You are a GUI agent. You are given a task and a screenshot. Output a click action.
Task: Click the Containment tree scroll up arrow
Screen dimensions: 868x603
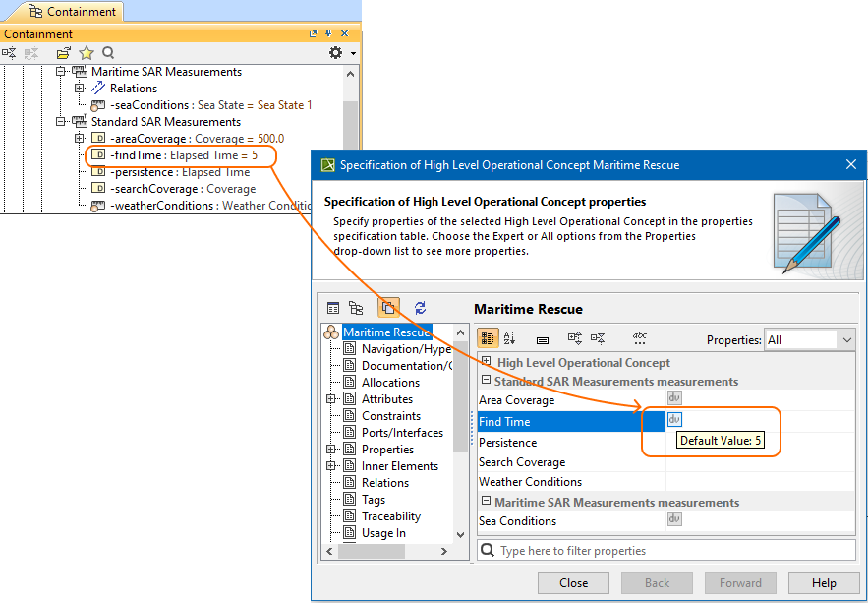(x=350, y=74)
